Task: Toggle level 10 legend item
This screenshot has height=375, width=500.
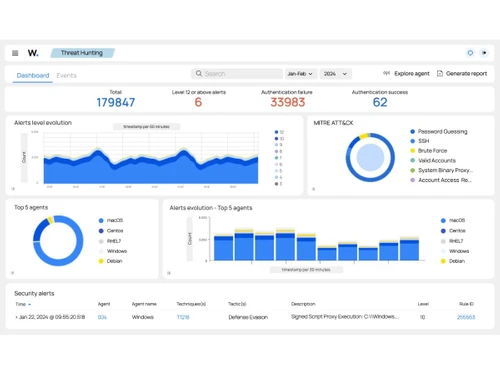Action: (279, 139)
